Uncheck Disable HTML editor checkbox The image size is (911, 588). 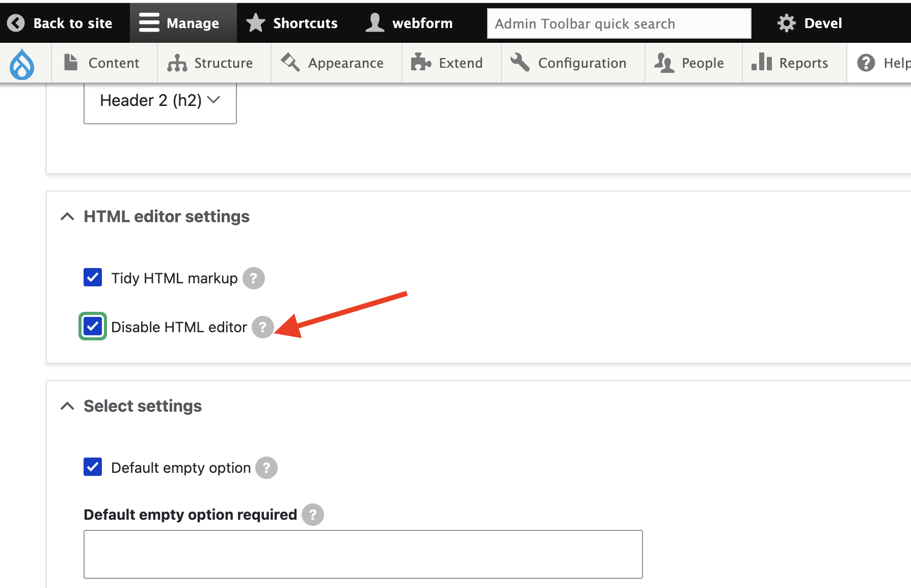coord(93,326)
